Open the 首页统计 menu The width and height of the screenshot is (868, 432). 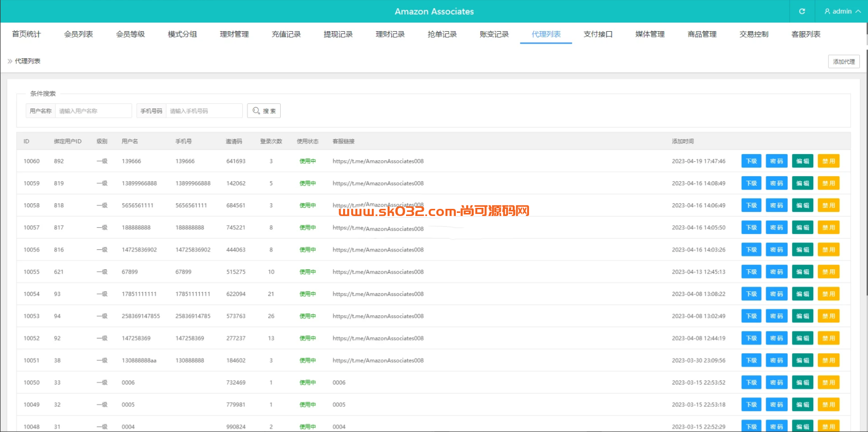[26, 34]
